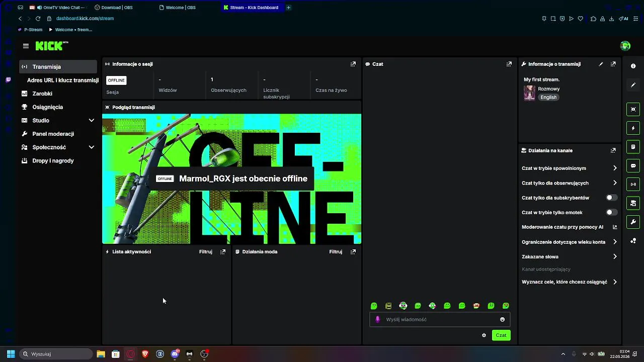This screenshot has width=644, height=362.
Task: Edit stream info with the pencil icon
Action: pos(601,64)
